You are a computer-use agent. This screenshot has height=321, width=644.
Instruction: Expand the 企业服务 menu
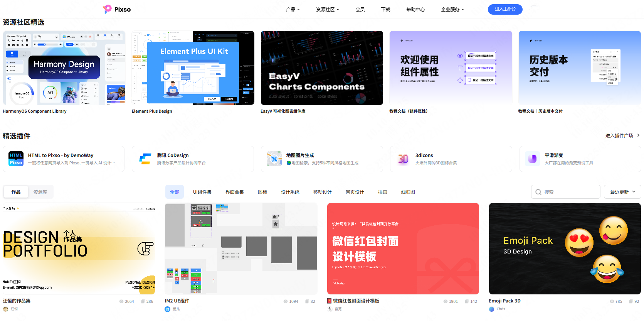tap(452, 9)
